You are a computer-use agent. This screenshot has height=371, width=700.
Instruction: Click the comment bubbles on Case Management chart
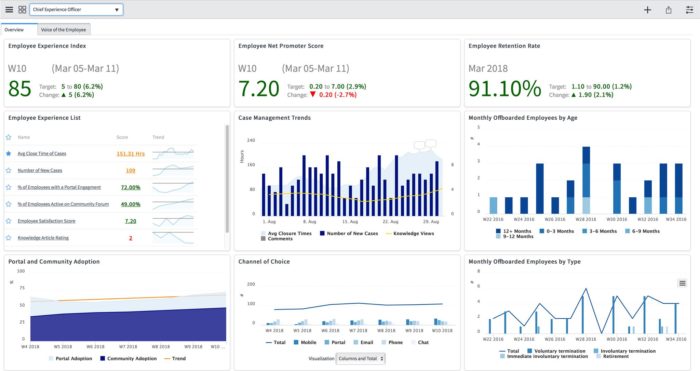pos(425,144)
